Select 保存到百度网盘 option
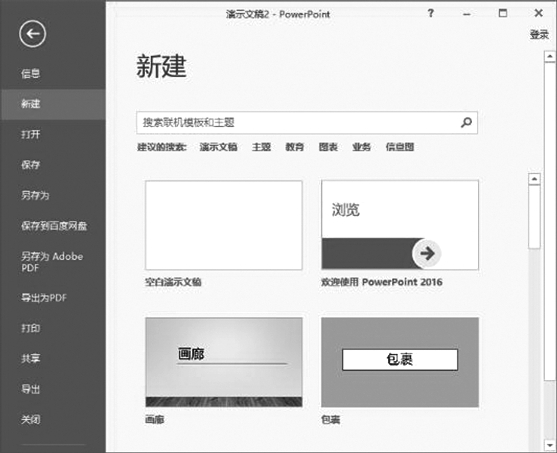This screenshot has height=453, width=557. (x=54, y=226)
